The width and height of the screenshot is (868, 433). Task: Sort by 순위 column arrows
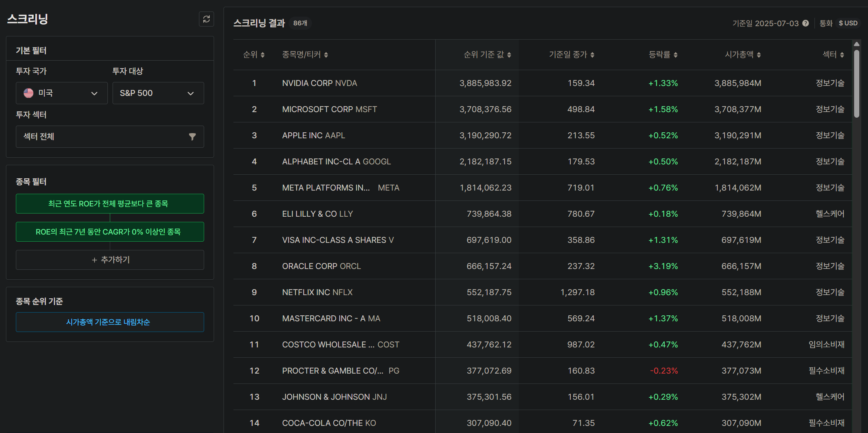click(x=262, y=55)
